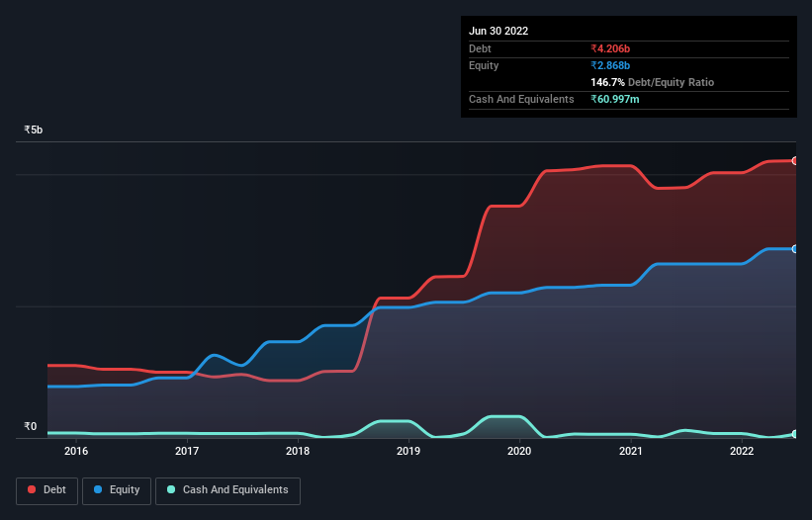Click Cash And Equivalents label in tooltip
This screenshot has width=812, height=520.
[x=521, y=99]
